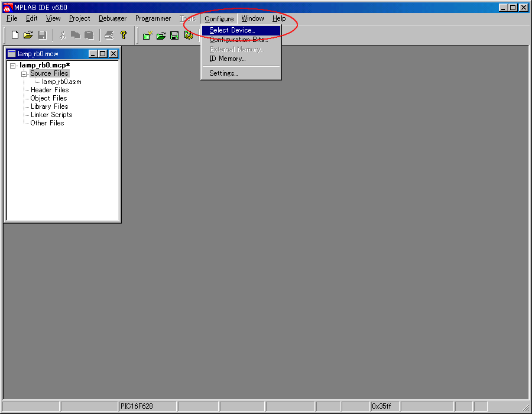Click the Print toolbar icon

109,35
